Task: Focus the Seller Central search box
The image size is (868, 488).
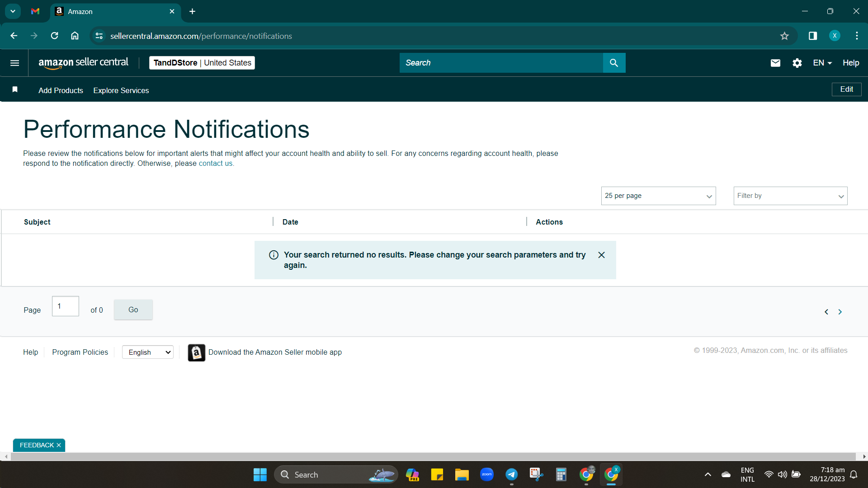Action: (501, 63)
